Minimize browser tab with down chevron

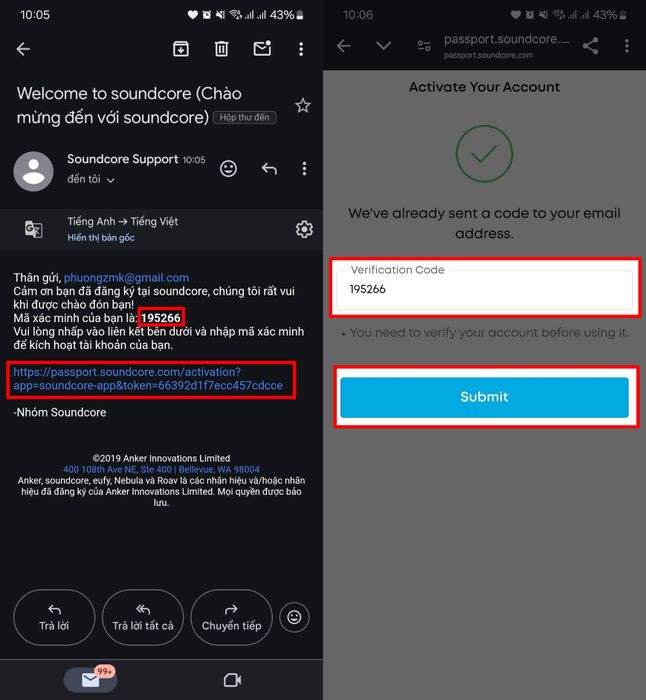pos(383,46)
